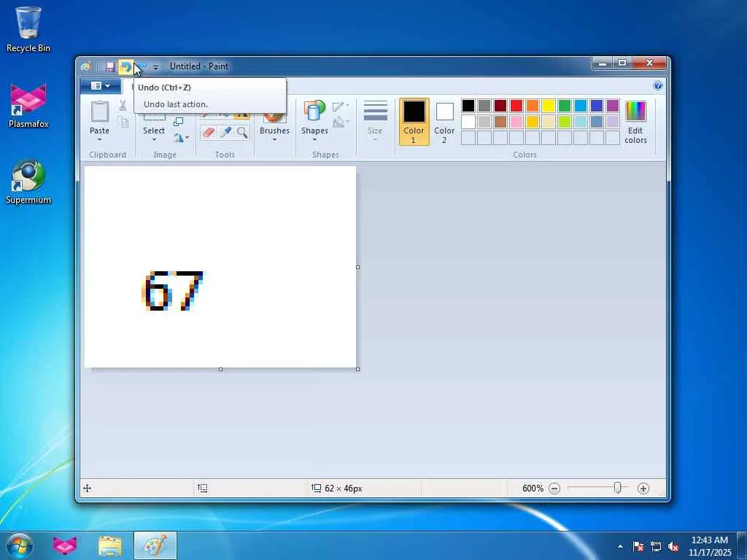Click the Undo arrow in the title bar
Screen dimensions: 747x560
(125, 66)
